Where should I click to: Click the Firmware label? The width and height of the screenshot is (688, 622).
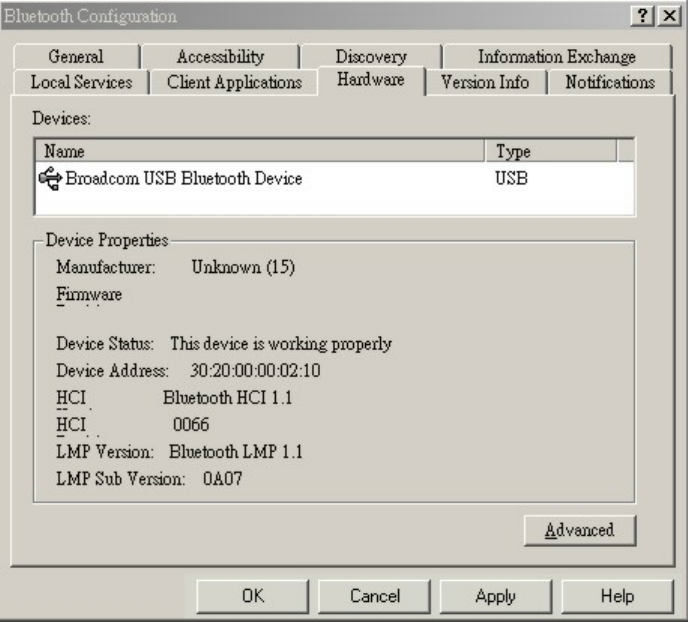[x=89, y=294]
